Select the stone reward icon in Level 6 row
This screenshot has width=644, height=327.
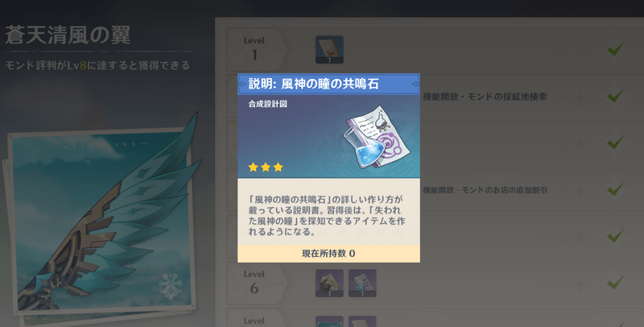pos(329,283)
